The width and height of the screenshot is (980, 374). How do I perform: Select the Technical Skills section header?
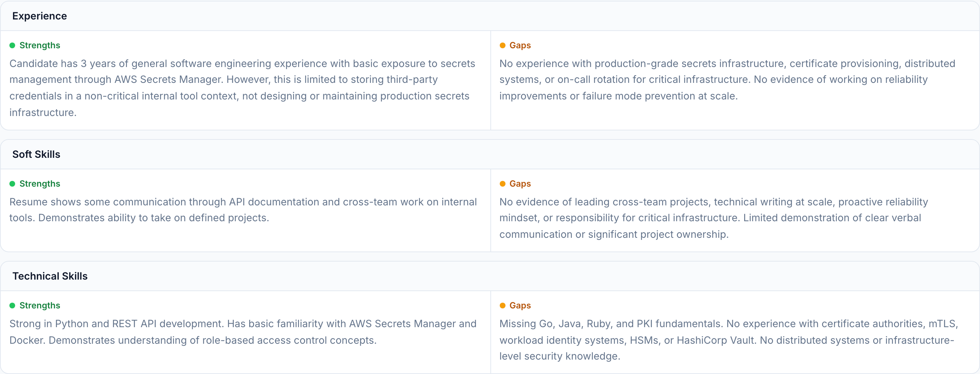(50, 276)
